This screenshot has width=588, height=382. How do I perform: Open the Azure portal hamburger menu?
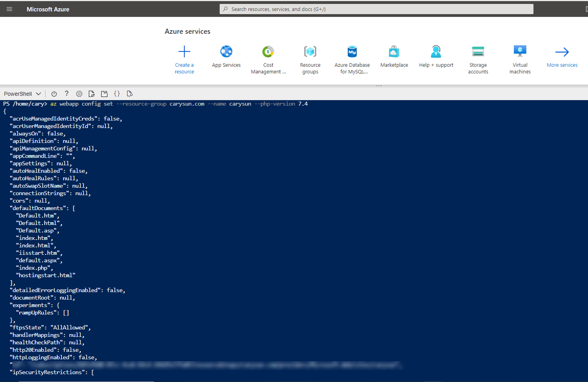point(9,9)
